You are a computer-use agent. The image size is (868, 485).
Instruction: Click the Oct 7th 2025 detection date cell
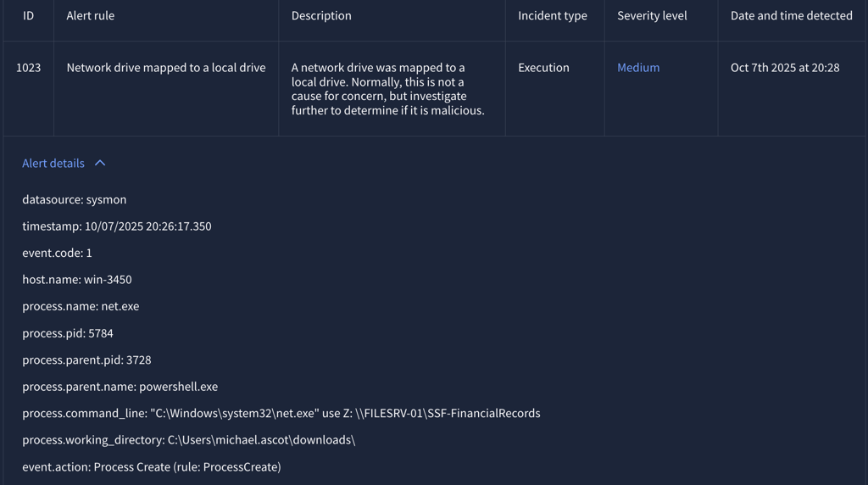tap(785, 67)
